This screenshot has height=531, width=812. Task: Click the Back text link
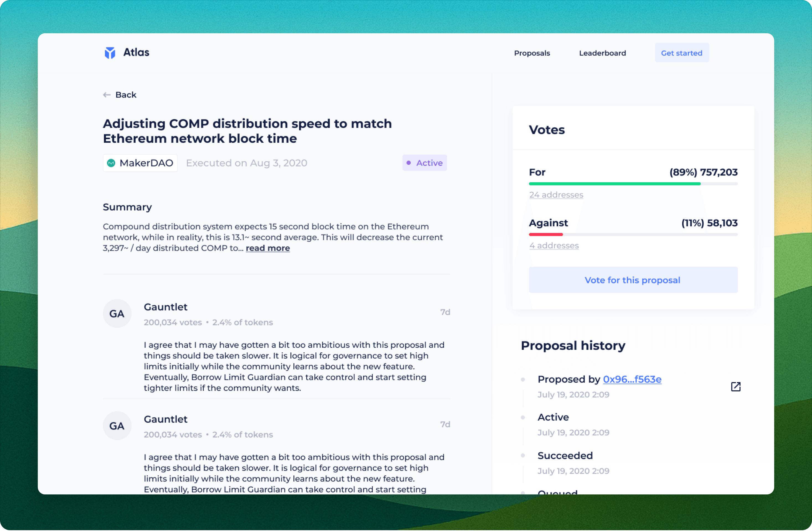[126, 95]
